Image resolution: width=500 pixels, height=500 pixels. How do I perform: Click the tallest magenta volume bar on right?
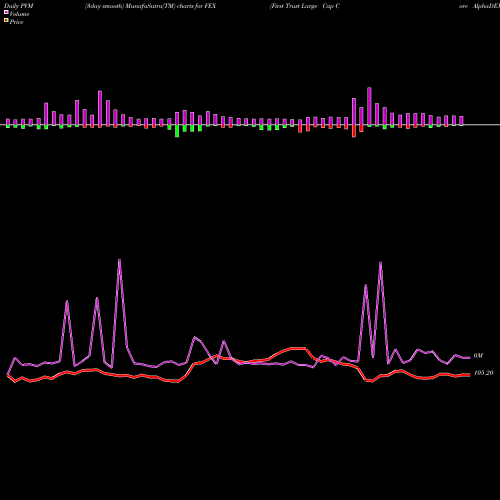tap(369, 106)
